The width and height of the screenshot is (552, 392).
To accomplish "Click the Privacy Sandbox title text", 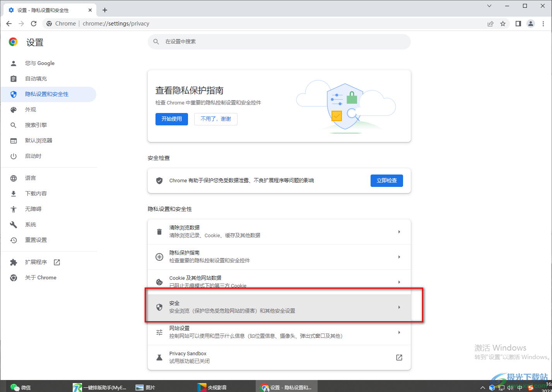I will [188, 353].
